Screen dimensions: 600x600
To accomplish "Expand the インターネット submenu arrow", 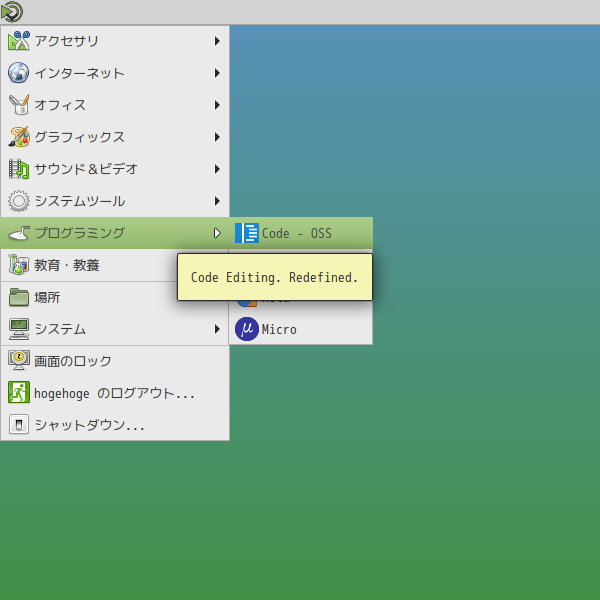I will pyautogui.click(x=217, y=73).
